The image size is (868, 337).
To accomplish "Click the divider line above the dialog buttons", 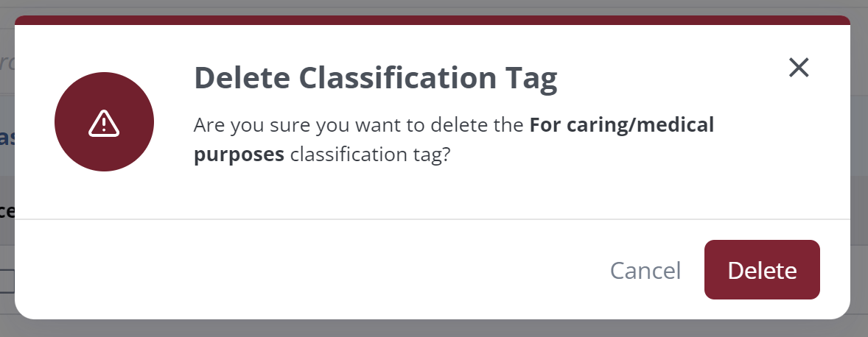I will point(433,219).
